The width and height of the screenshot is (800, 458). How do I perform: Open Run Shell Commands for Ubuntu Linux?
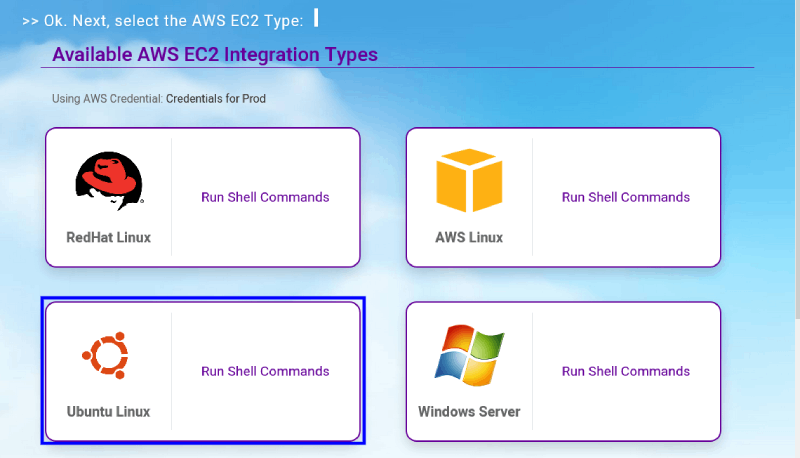(x=265, y=371)
